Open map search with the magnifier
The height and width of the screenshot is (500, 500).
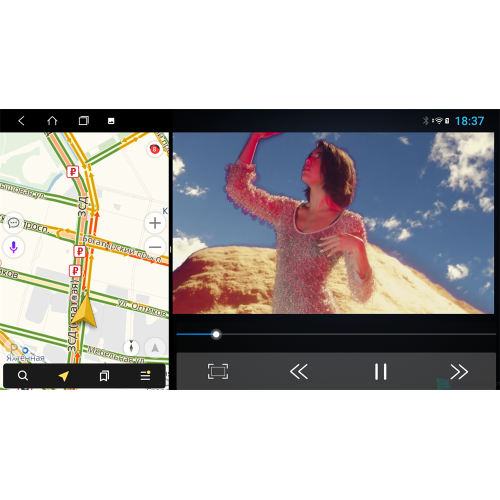tap(23, 376)
